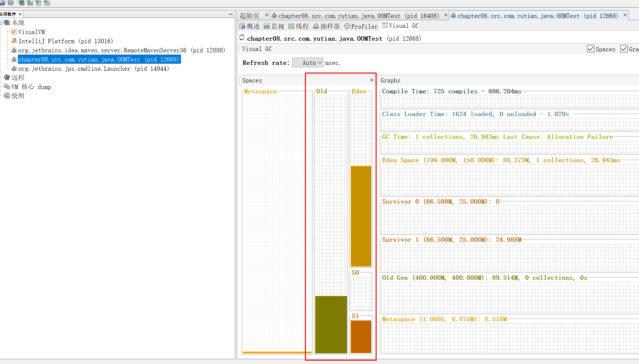639x364 pixels.
Task: Click the 快照 (Snapshots) node icon
Action: [7, 96]
